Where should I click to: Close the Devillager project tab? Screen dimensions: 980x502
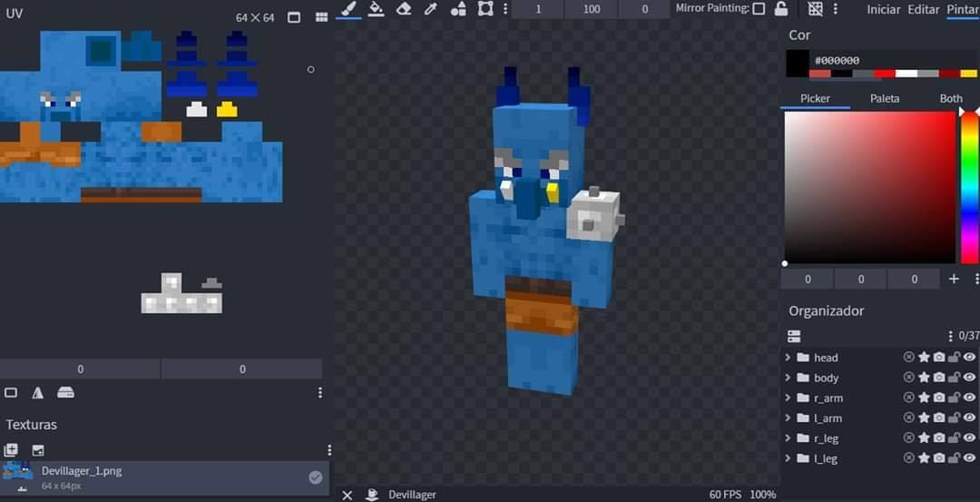347,495
